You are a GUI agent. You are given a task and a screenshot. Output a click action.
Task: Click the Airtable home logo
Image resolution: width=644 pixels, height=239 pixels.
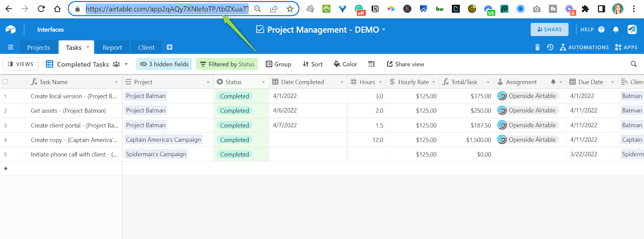11,29
